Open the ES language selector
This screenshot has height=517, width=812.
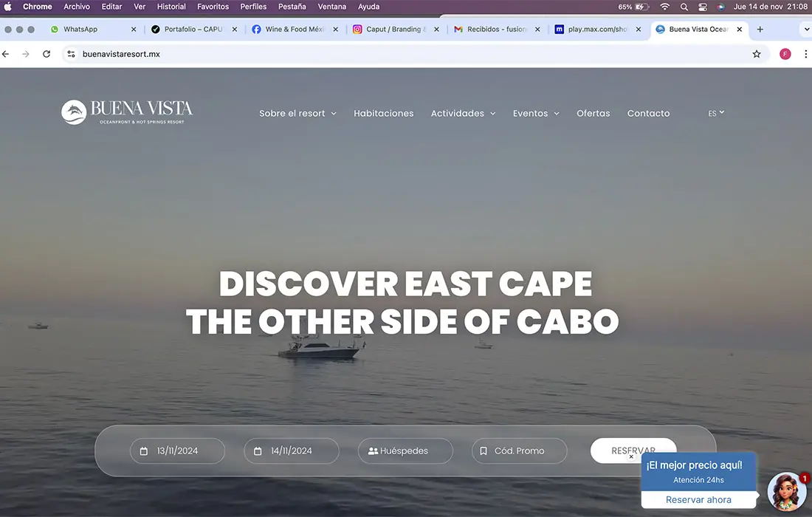click(x=716, y=113)
